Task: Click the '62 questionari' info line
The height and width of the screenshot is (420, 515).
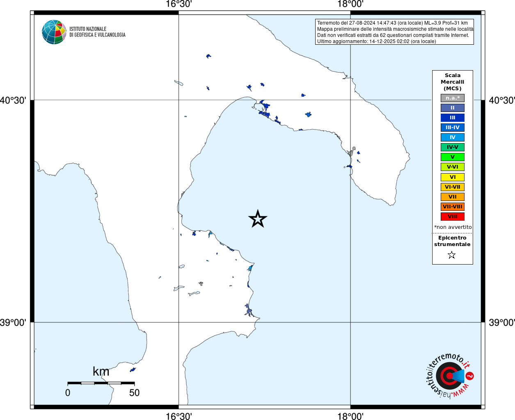Action: [393, 35]
